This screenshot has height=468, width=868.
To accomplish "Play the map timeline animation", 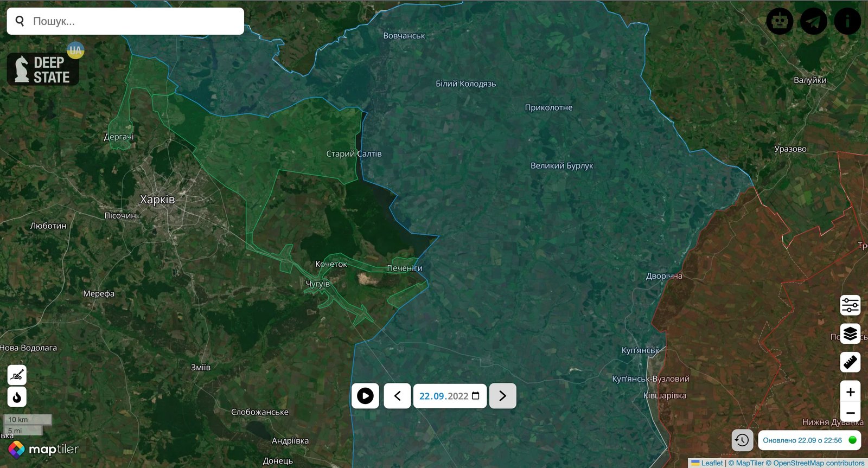I will 365,396.
